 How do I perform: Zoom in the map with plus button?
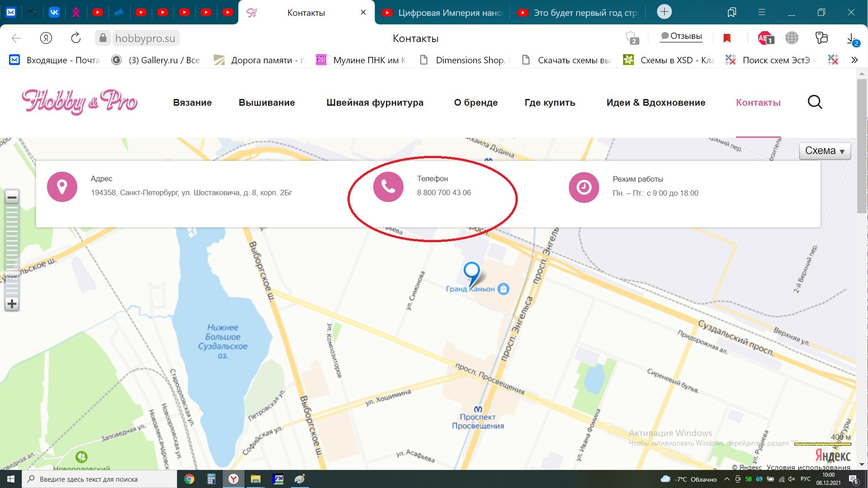12,304
